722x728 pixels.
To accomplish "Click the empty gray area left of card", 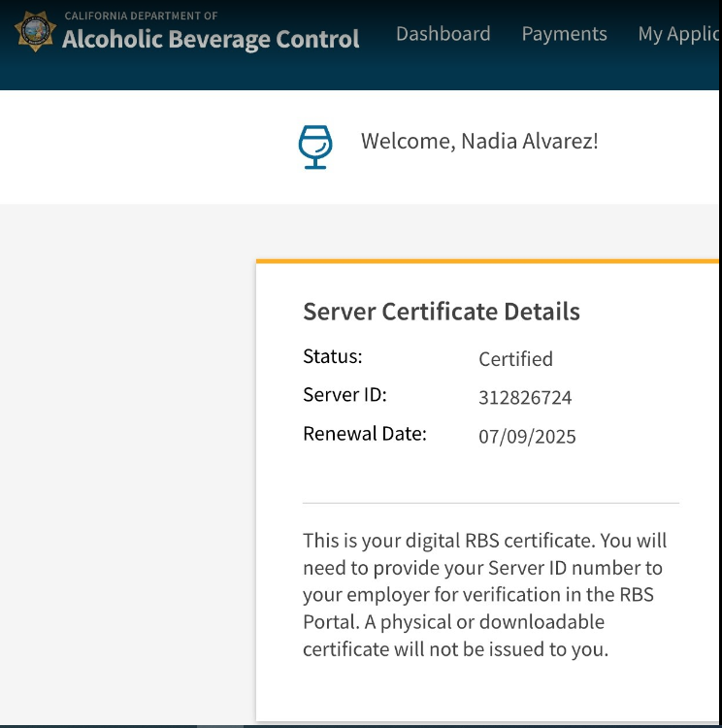I will (x=126, y=466).
